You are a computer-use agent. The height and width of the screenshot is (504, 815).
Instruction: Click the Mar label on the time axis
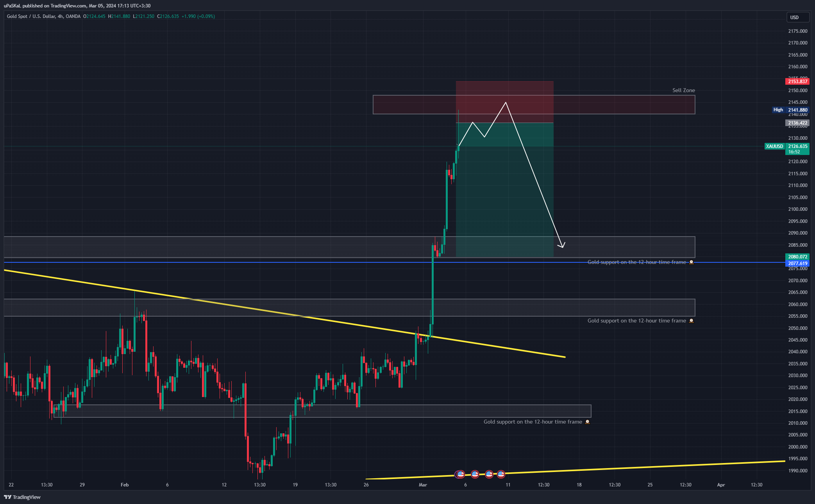click(x=423, y=485)
